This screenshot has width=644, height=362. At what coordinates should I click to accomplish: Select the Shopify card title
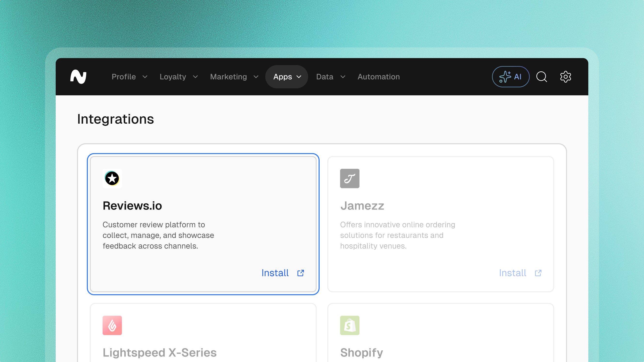click(x=361, y=353)
